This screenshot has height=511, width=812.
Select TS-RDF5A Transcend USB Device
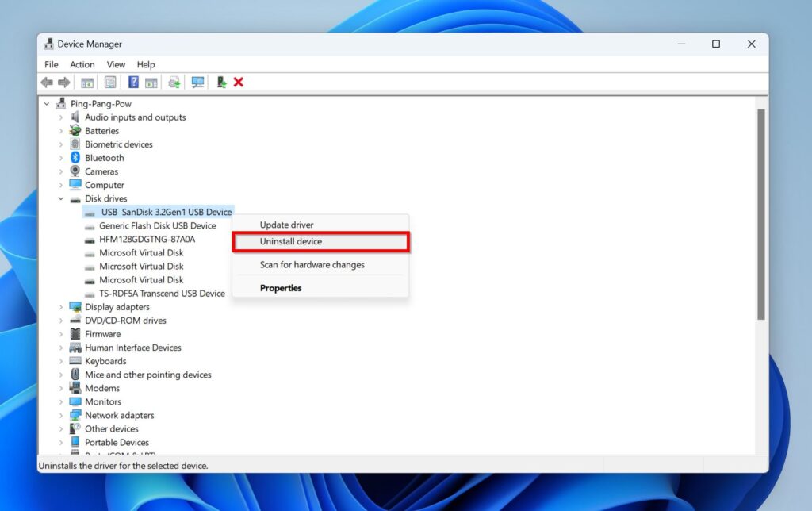tap(162, 294)
